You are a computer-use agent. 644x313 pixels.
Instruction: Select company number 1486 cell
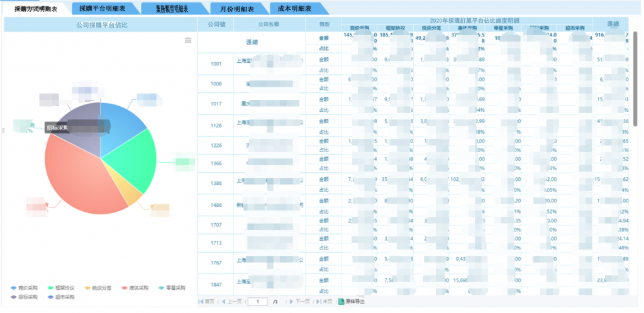(x=216, y=205)
